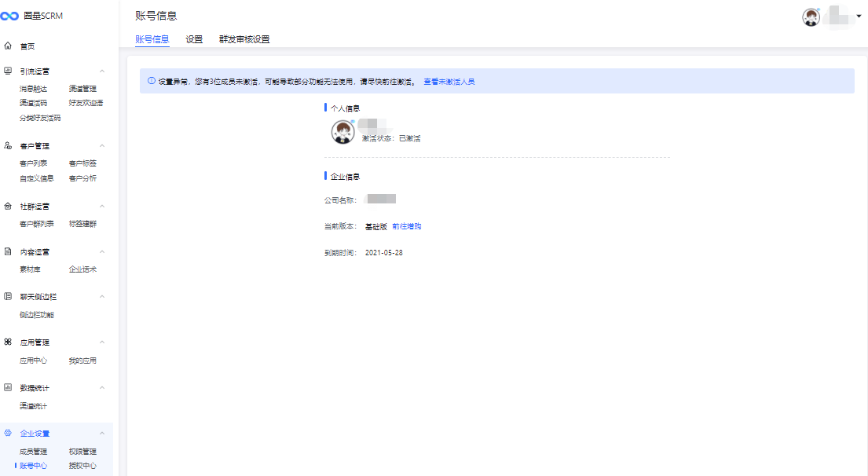Collapse the 客户管理 section chevron
Screen dimensions: 868x476
pos(102,146)
